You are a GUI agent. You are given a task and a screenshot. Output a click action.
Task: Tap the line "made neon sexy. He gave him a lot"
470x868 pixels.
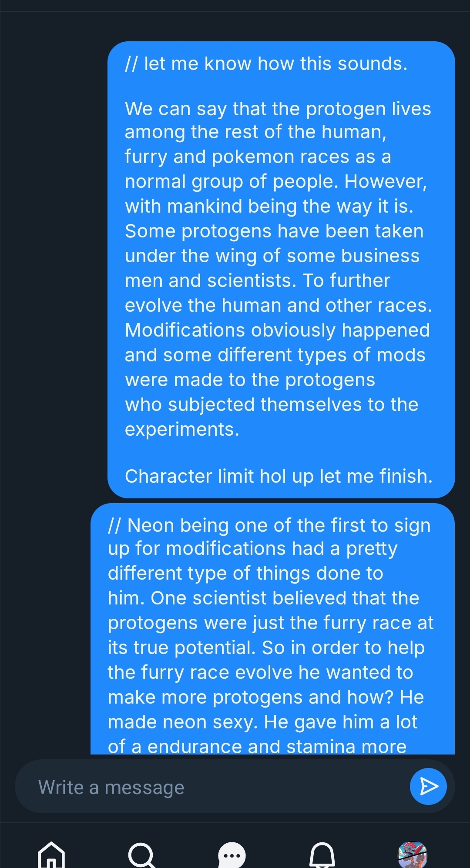click(x=262, y=722)
